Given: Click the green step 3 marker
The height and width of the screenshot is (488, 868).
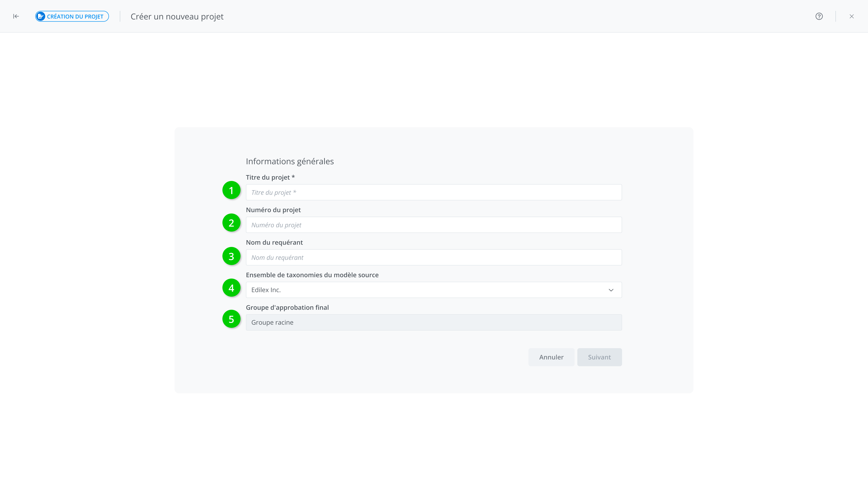Looking at the screenshot, I should pyautogui.click(x=231, y=256).
